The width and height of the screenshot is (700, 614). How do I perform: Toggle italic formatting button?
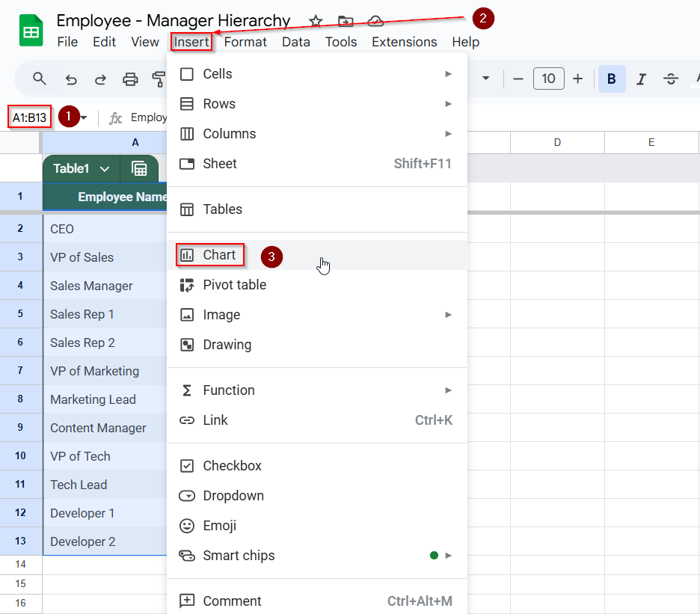pos(641,79)
